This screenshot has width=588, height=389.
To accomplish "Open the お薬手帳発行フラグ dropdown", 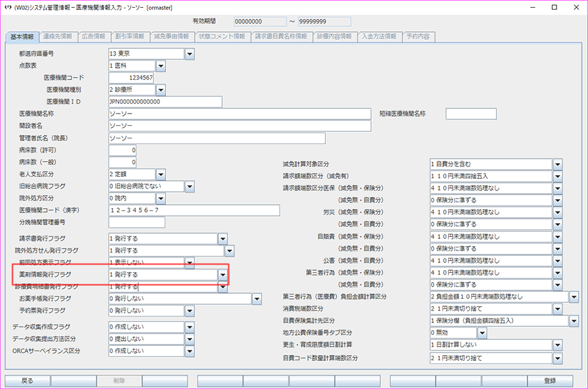I will (257, 299).
